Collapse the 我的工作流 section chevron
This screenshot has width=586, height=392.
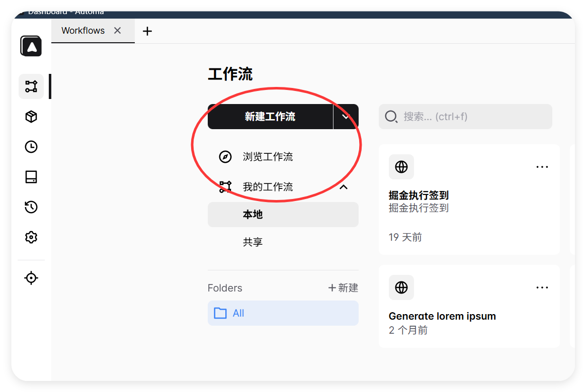(344, 186)
